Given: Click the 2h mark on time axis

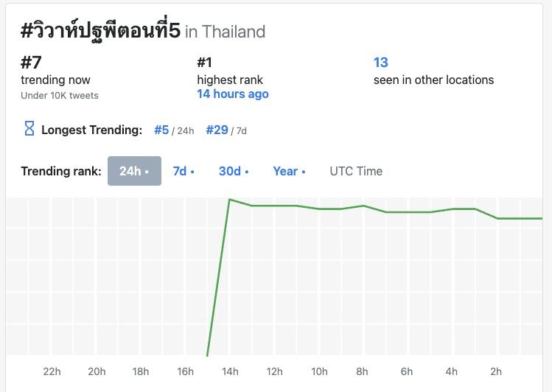Looking at the screenshot, I should point(496,371).
